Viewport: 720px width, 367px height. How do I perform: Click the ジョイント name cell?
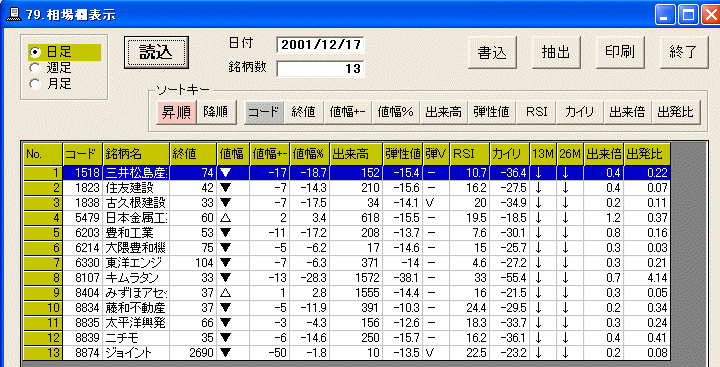click(x=136, y=353)
